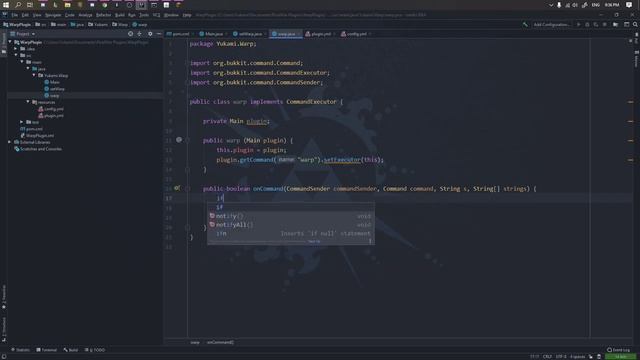Open Task View on taskbar
This screenshot has height=360, width=640.
point(30,5)
